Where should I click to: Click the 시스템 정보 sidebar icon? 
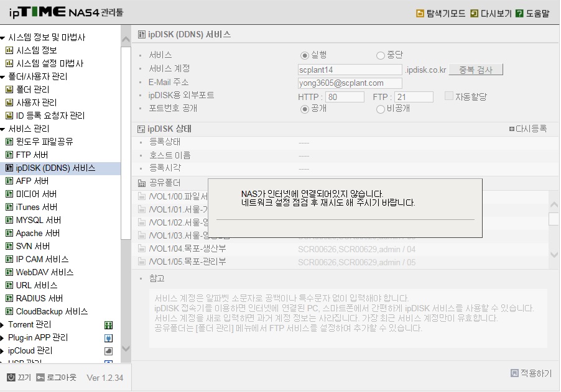[9, 50]
